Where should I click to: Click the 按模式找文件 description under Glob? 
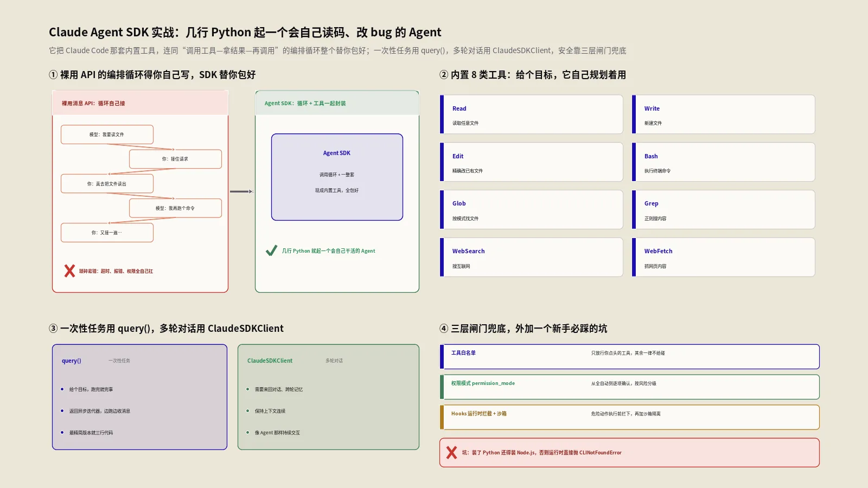465,219
